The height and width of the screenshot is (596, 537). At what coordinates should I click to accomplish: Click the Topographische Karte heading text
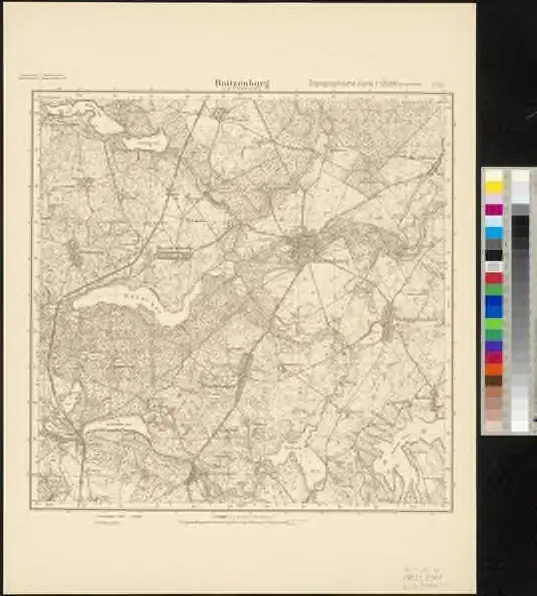[353, 82]
